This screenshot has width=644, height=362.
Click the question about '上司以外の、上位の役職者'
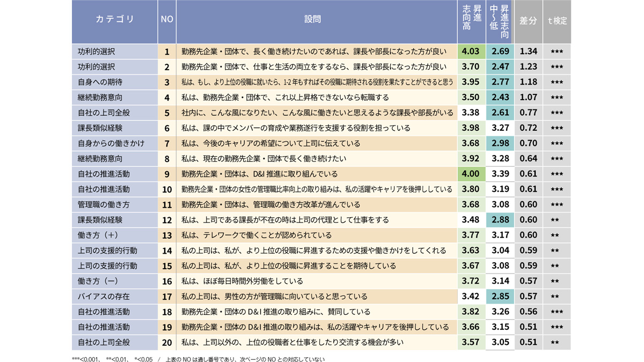tap(317, 342)
